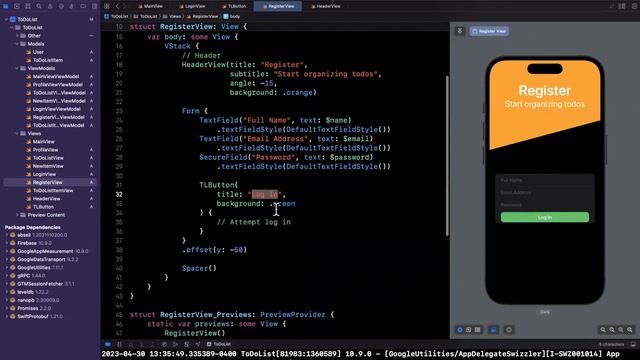640x360 pixels.
Task: Click the Register View preview selector button
Action: click(489, 31)
